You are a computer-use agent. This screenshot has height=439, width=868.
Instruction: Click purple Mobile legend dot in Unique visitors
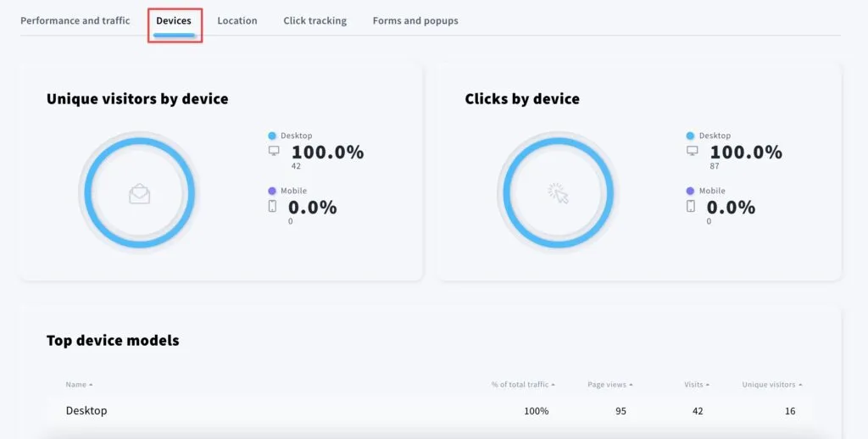272,191
